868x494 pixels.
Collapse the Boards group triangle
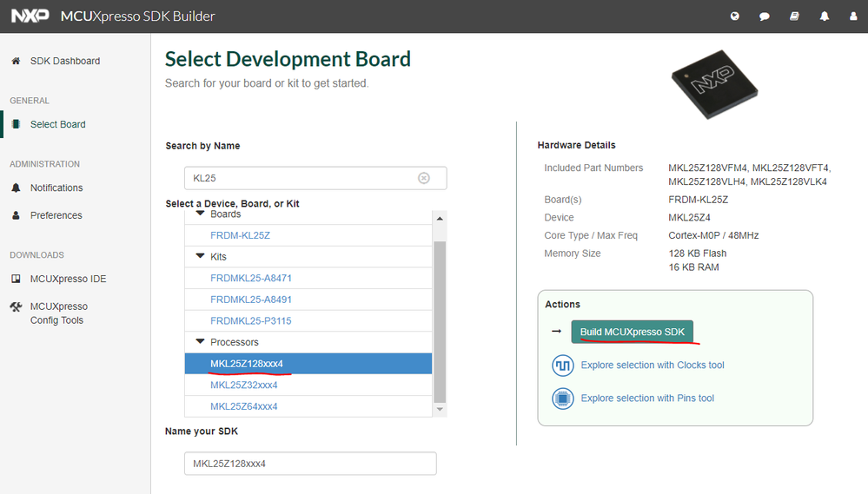click(x=201, y=214)
